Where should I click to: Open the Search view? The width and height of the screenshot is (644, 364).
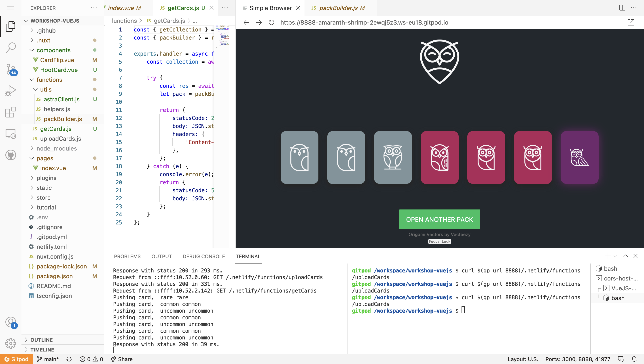tap(11, 47)
